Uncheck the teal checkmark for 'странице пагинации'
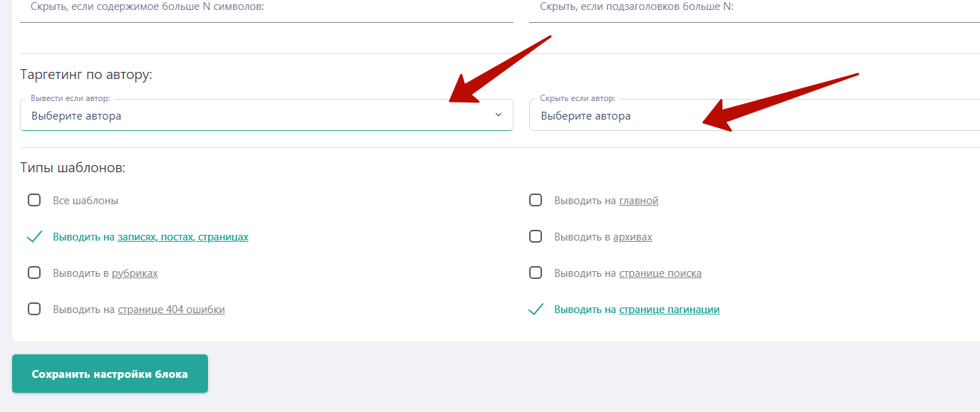The image size is (980, 412). point(536,310)
